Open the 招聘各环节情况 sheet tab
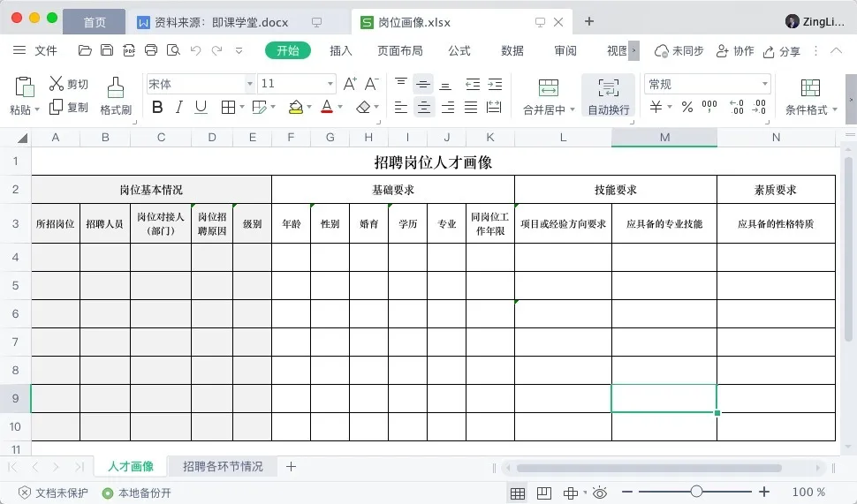The image size is (857, 504). (223, 466)
